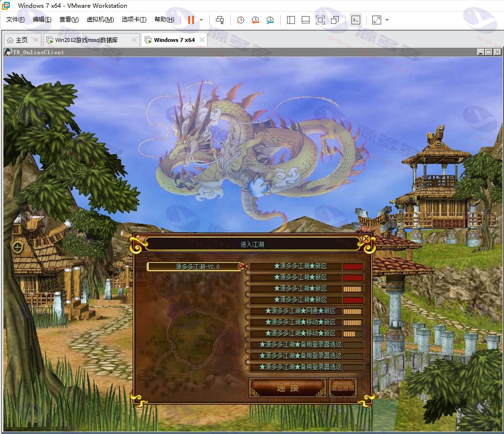
Task: Open the 帮助(H) menu
Action: point(164,20)
